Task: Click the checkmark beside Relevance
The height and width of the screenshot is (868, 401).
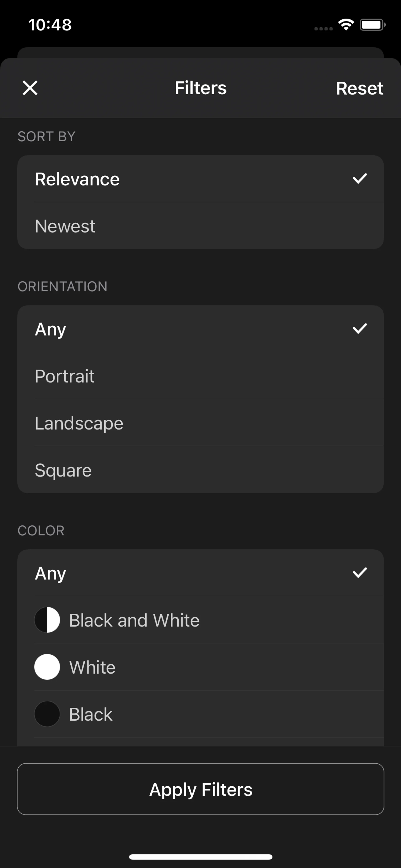Action: click(360, 179)
